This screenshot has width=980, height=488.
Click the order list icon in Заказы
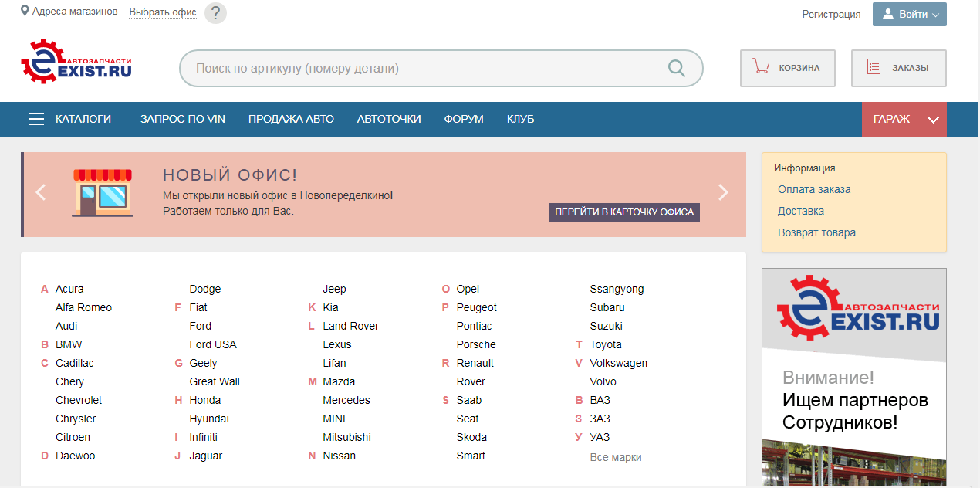874,67
